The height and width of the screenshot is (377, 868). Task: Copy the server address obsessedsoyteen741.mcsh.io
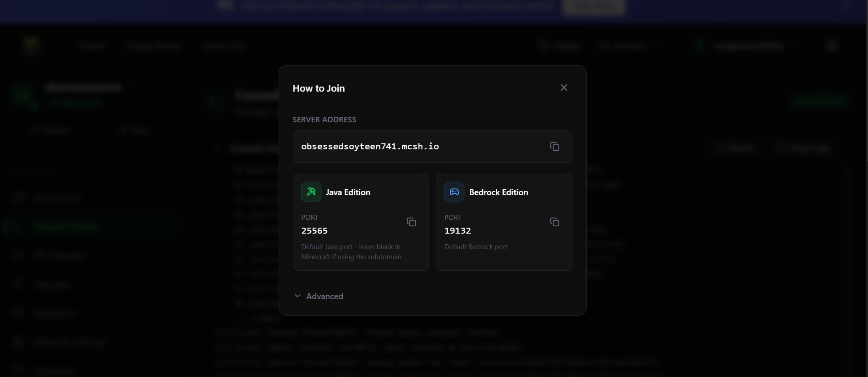[x=555, y=147]
